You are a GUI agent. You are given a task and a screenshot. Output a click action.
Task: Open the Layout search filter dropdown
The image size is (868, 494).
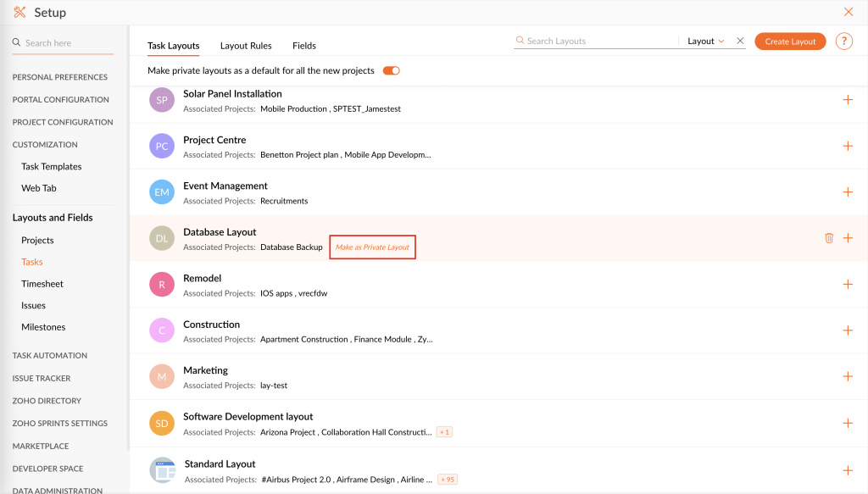pyautogui.click(x=705, y=41)
